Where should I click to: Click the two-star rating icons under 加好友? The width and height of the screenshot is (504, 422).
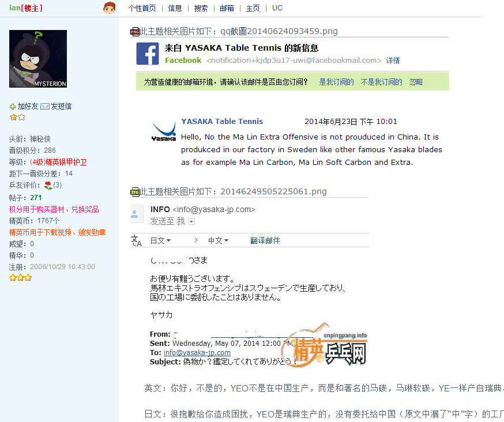coord(17,117)
